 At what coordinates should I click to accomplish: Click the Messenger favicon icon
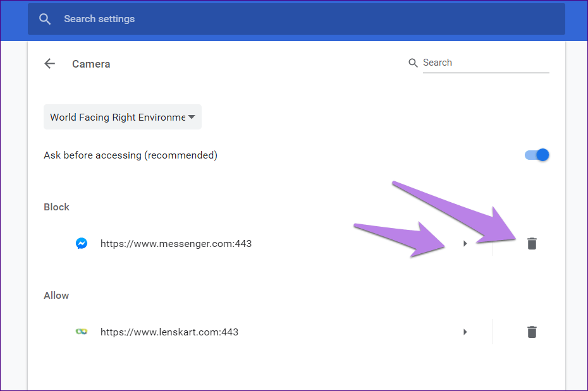(x=82, y=243)
